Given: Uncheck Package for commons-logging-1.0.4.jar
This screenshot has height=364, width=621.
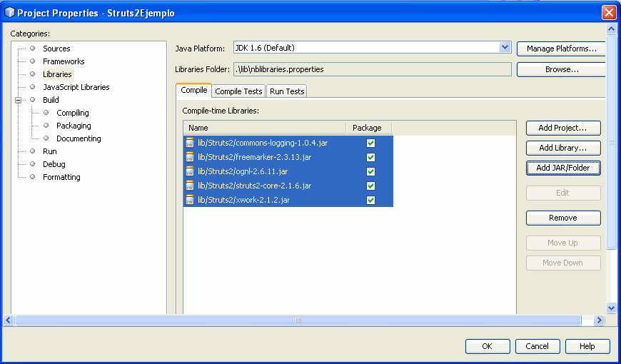Looking at the screenshot, I should point(370,143).
